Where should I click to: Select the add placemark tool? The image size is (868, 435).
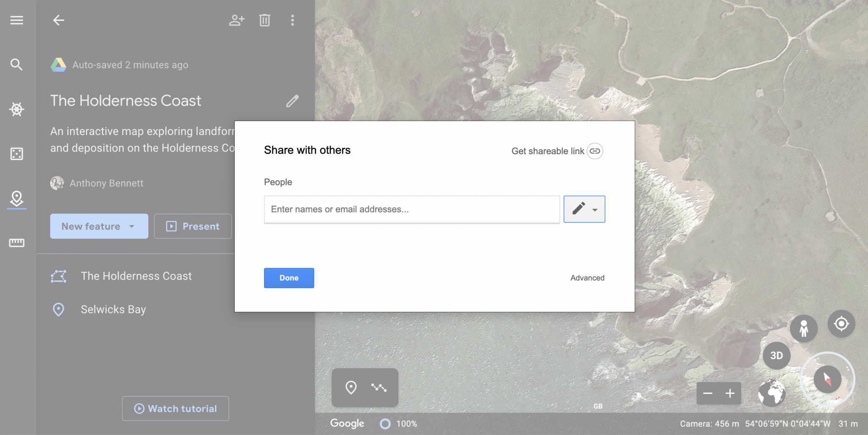click(x=351, y=387)
